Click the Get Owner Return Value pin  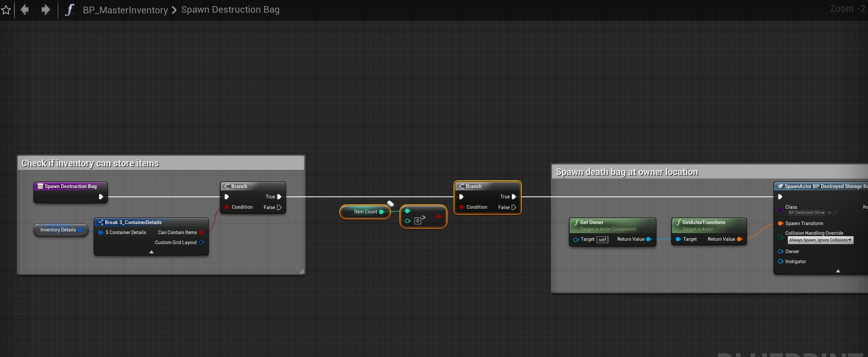648,239
